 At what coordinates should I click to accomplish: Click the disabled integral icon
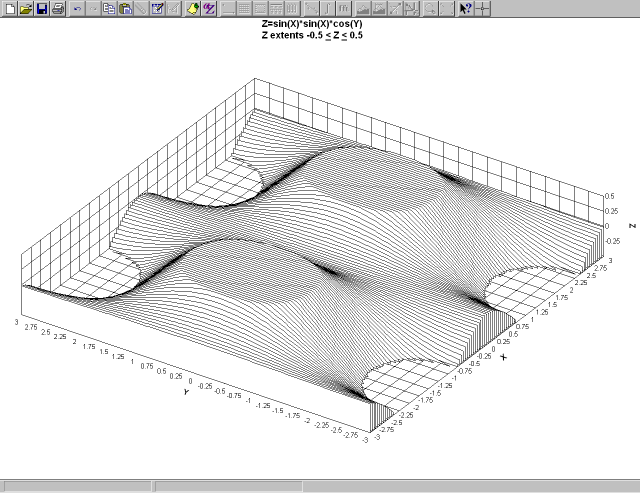click(x=327, y=9)
